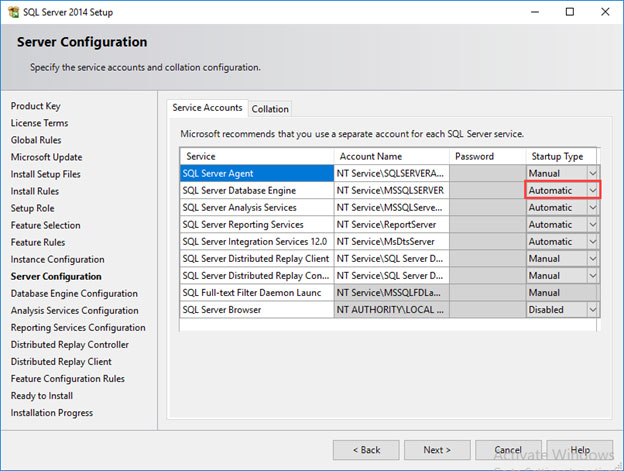This screenshot has width=624, height=471.
Task: Cancel the setup wizard
Action: (508, 450)
